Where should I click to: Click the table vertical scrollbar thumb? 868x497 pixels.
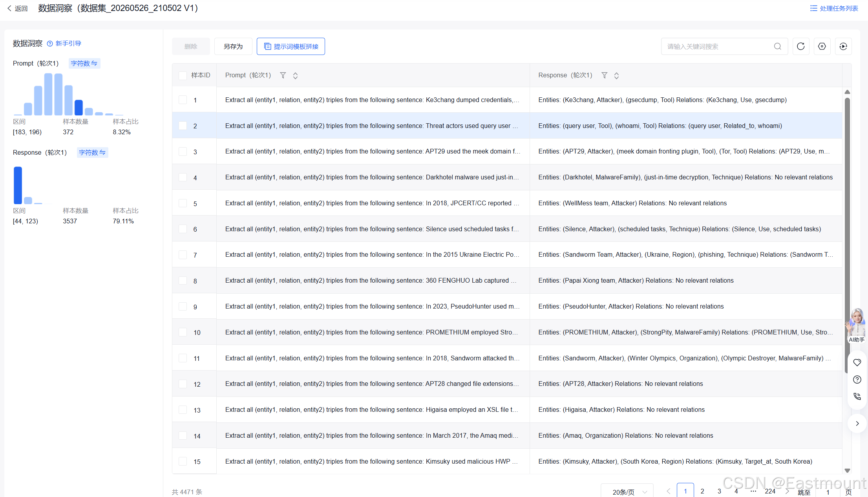847,236
